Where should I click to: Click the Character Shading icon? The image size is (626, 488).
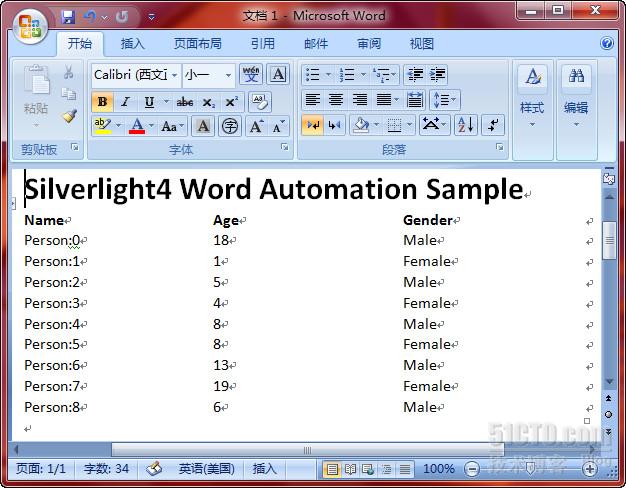[x=203, y=127]
